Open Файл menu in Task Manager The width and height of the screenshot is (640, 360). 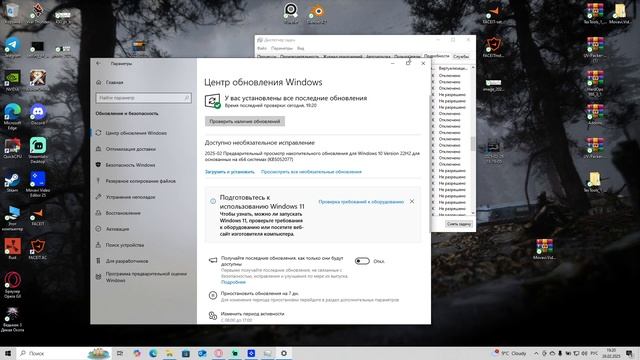262,48
